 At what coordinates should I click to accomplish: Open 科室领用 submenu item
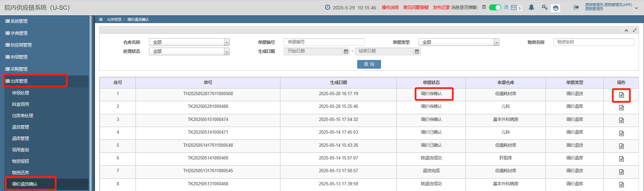coord(20,104)
